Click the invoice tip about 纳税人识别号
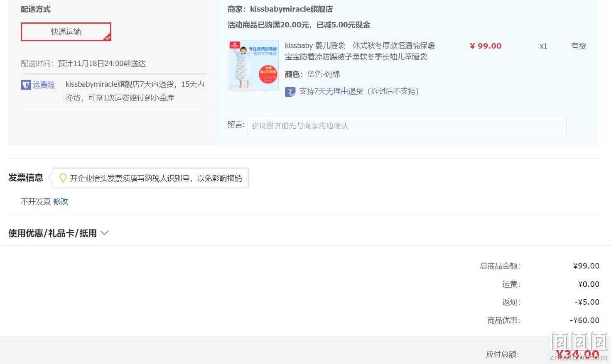Image resolution: width=611 pixels, height=364 pixels. click(x=156, y=178)
